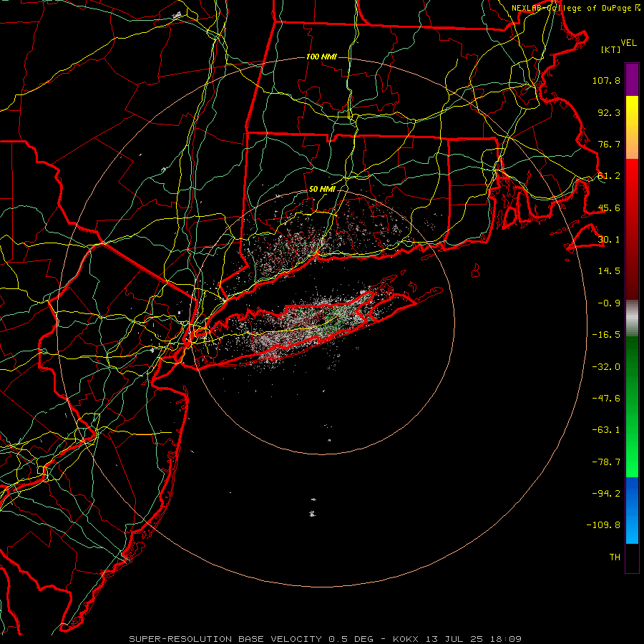Click the 30.1 velocity scale value
The height and width of the screenshot is (644, 644).
point(609,240)
